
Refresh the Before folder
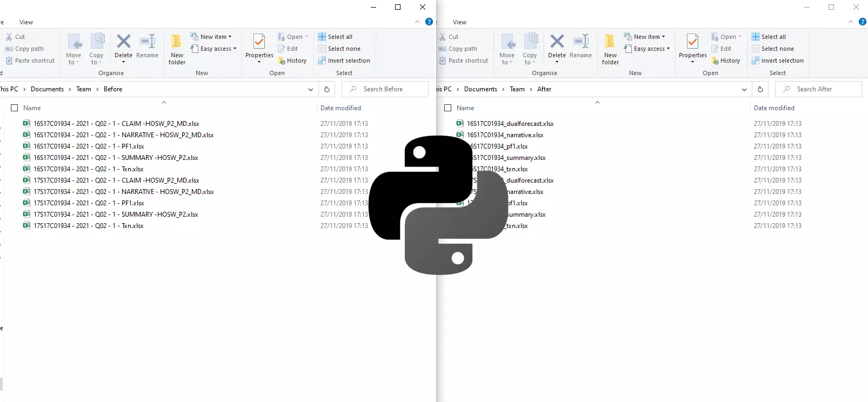(326, 89)
